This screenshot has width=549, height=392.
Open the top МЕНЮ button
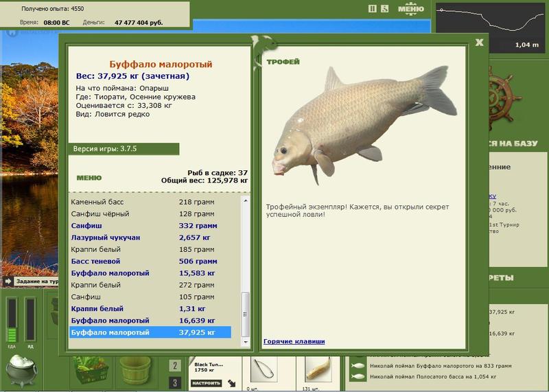410,9
